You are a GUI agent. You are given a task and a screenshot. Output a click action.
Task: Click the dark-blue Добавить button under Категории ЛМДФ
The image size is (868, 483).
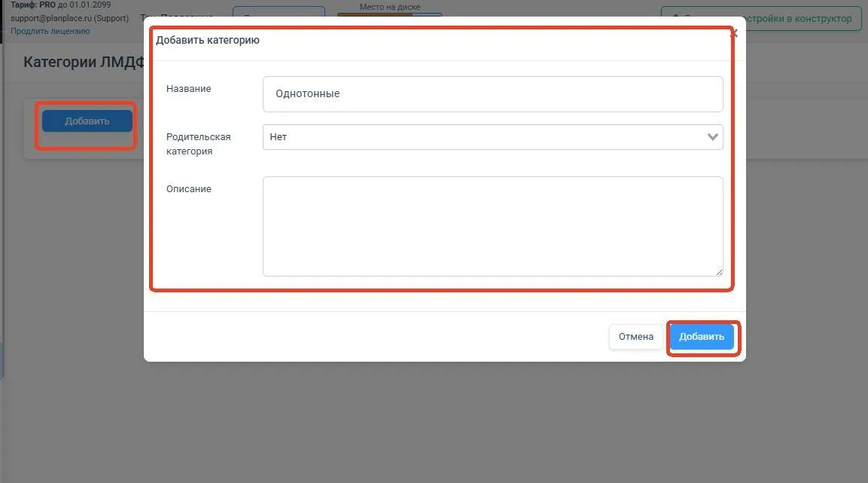point(87,121)
